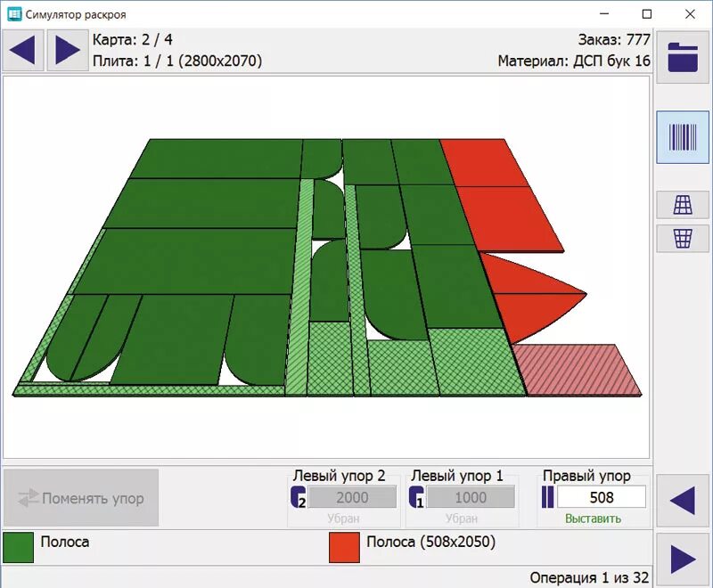Viewport: 713px width, 588px height.
Task: Open order folder icon
Action: [683, 57]
